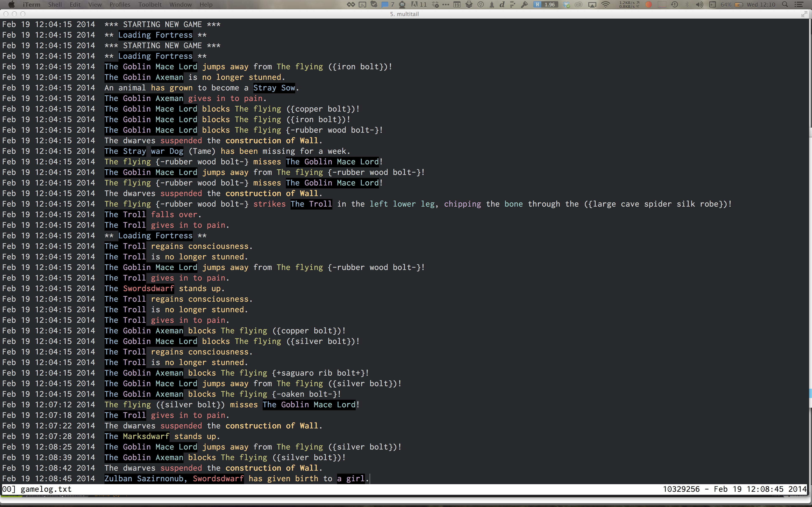The width and height of the screenshot is (812, 507).
Task: Click the Wi-Fi status icon
Action: coord(606,4)
